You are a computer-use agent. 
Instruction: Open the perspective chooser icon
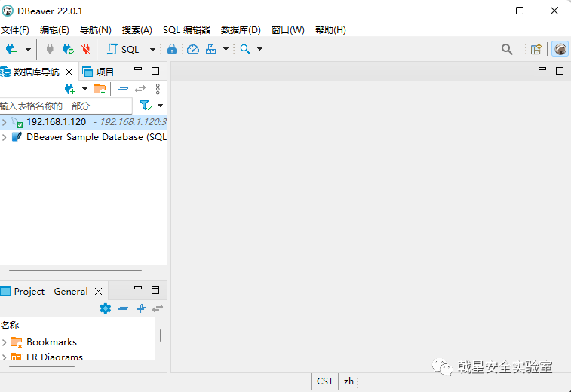(x=536, y=49)
